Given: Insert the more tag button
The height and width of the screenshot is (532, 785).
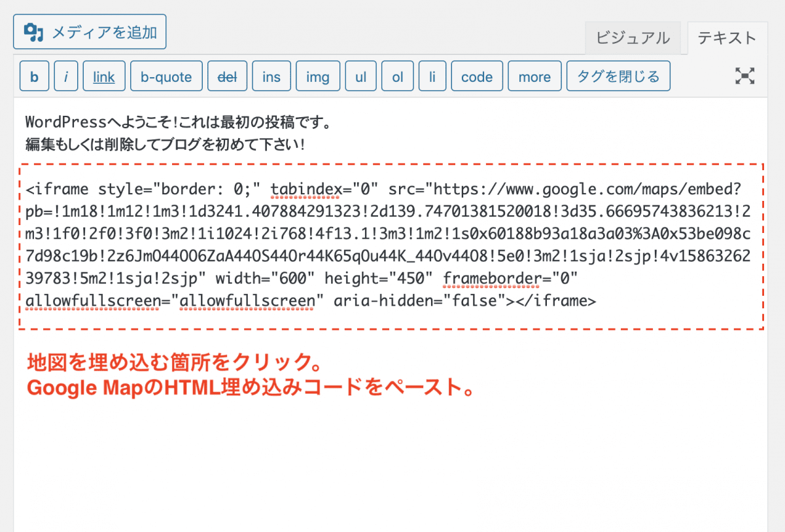Looking at the screenshot, I should coord(534,76).
